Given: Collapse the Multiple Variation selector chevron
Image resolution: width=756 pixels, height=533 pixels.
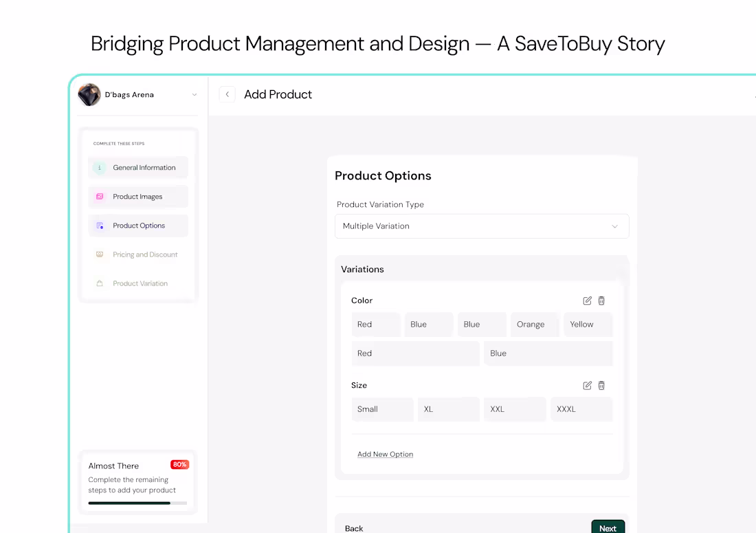Looking at the screenshot, I should tap(614, 226).
